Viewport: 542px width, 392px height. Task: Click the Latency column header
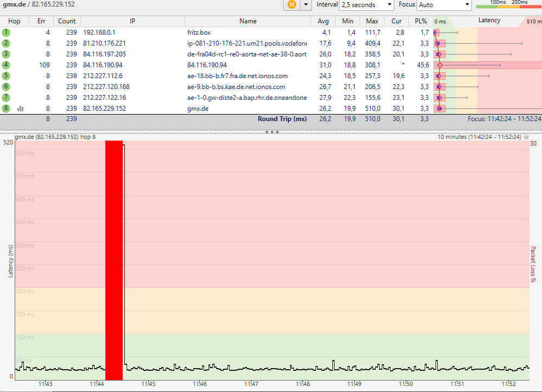point(489,20)
